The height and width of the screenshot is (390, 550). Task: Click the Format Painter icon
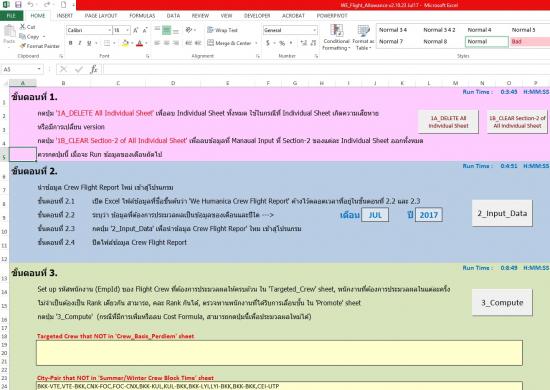click(x=23, y=46)
